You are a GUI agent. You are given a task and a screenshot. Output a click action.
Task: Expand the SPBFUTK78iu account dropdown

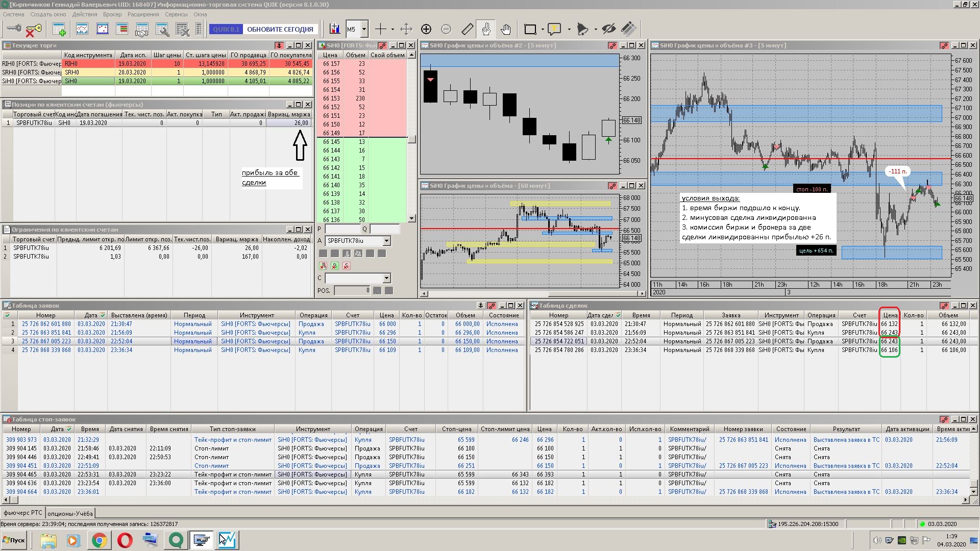click(x=386, y=241)
